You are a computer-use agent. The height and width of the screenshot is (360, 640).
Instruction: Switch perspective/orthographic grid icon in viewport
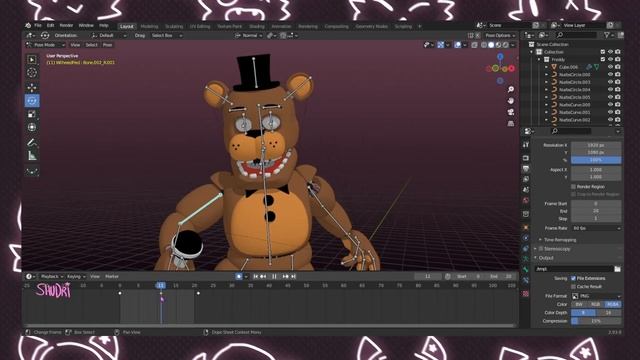pos(511,123)
